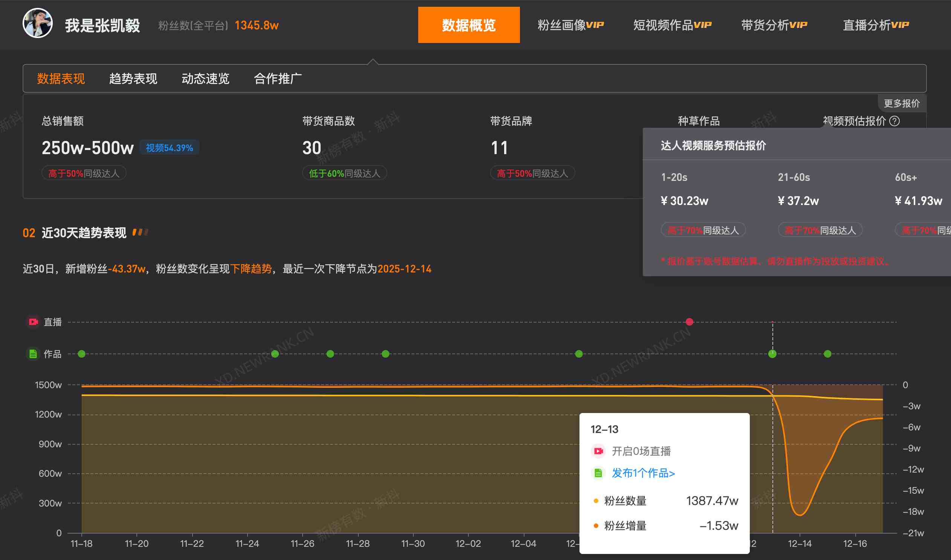
Task: Click the green document icon inside the 12-13 tooltip
Action: (599, 473)
